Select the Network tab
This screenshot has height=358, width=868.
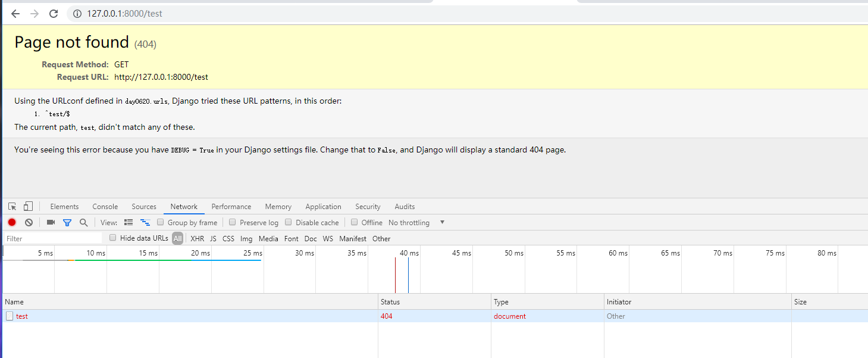pos(184,207)
